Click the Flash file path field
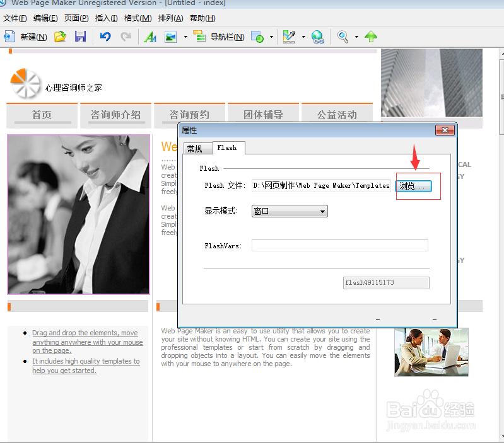 [321, 185]
